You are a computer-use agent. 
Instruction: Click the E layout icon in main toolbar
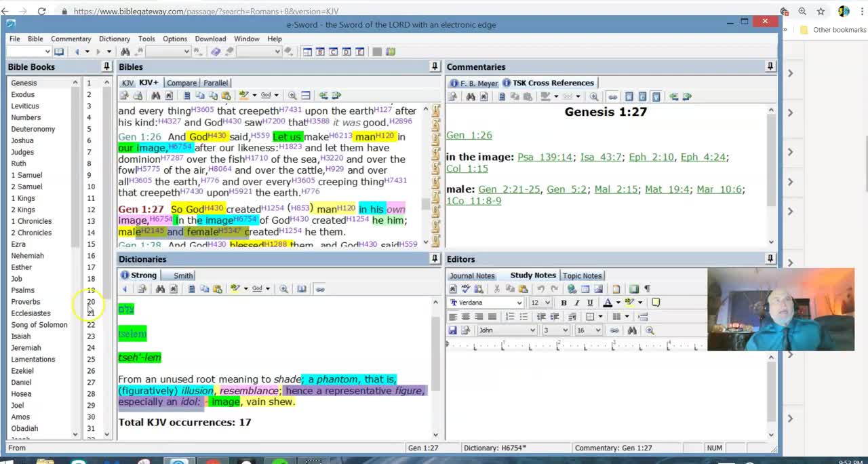[x=359, y=52]
